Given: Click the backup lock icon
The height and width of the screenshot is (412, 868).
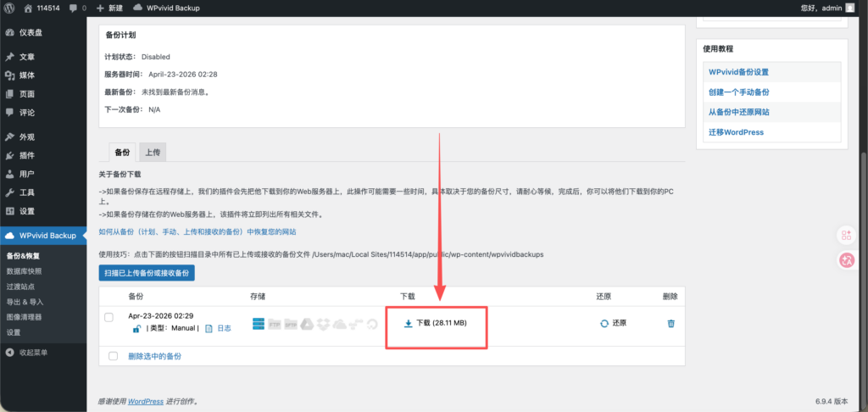Looking at the screenshot, I should point(136,328).
